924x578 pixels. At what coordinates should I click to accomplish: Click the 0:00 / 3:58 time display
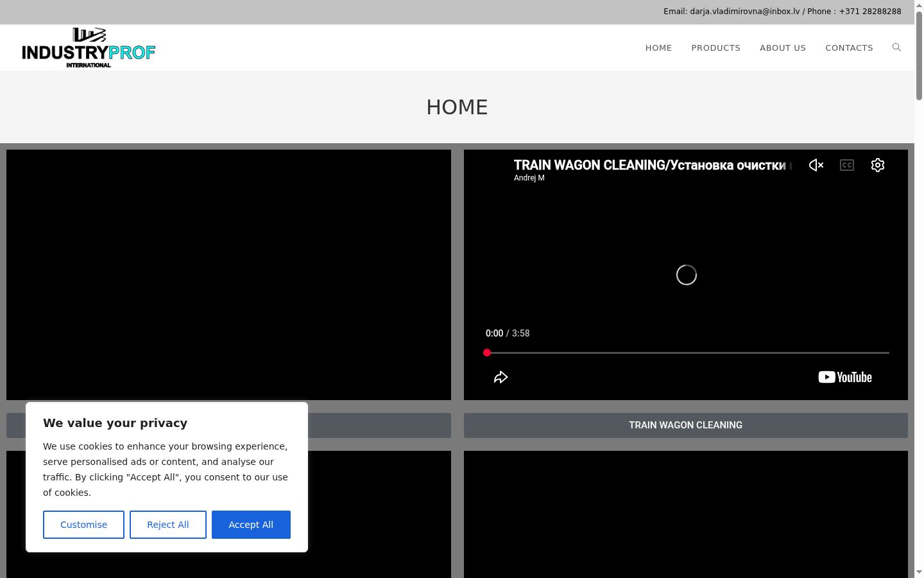(508, 333)
